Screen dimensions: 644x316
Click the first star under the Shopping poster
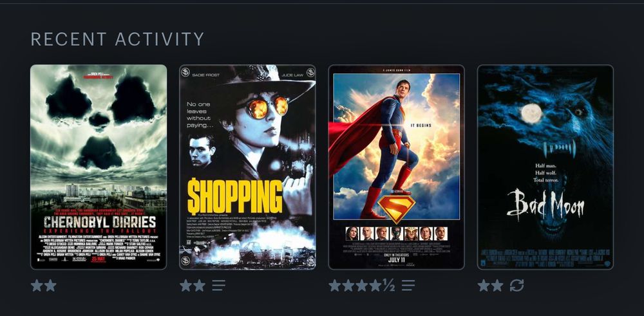tap(186, 285)
